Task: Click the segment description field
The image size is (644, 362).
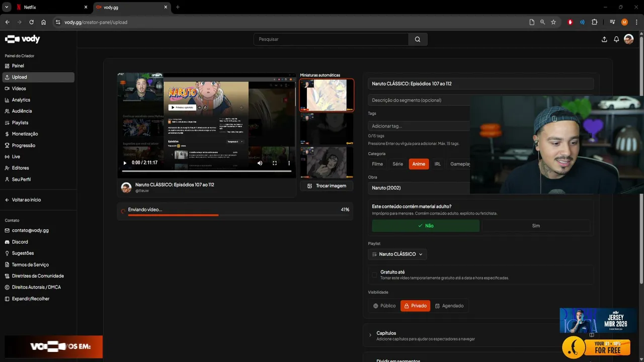Action: coord(419,100)
